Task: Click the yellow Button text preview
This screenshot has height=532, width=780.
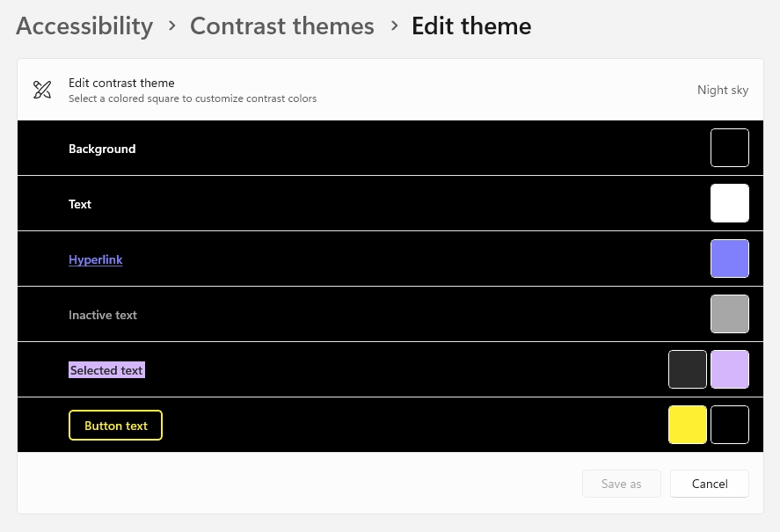Action: coord(115,426)
